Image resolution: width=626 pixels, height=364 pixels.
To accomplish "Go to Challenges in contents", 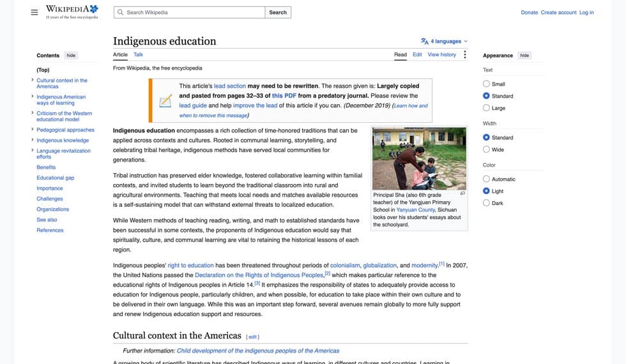I will coord(50,199).
